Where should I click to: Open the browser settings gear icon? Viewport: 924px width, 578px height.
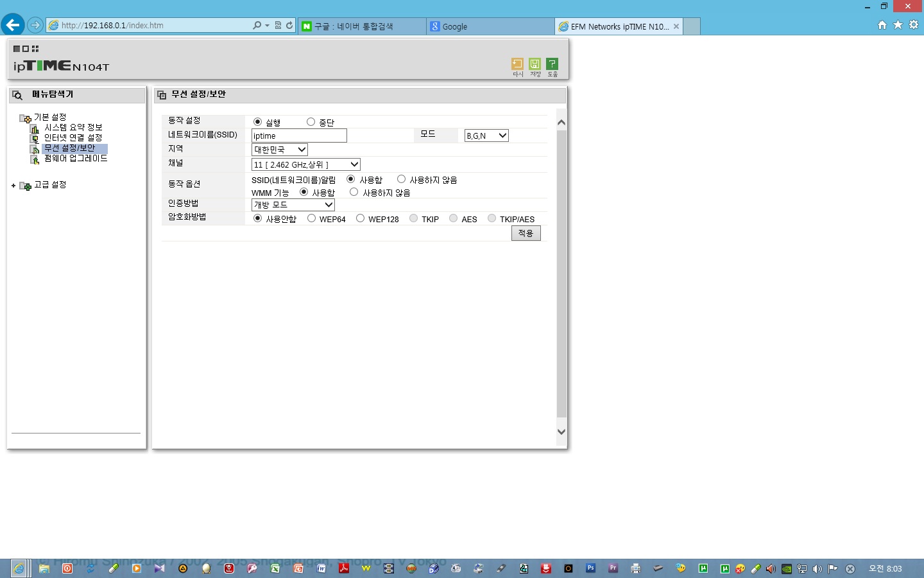(x=914, y=25)
